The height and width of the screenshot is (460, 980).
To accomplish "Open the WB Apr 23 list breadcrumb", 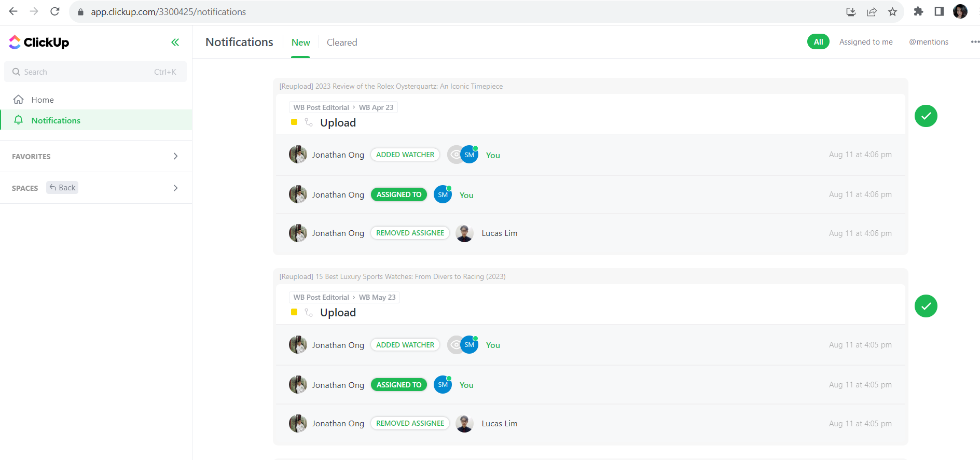I will coord(376,107).
